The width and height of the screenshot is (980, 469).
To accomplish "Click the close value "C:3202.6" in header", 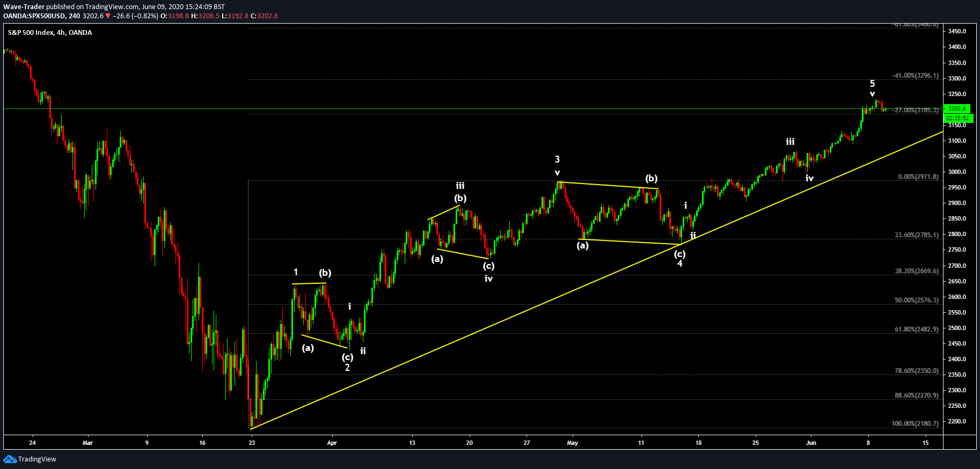I will [x=264, y=16].
